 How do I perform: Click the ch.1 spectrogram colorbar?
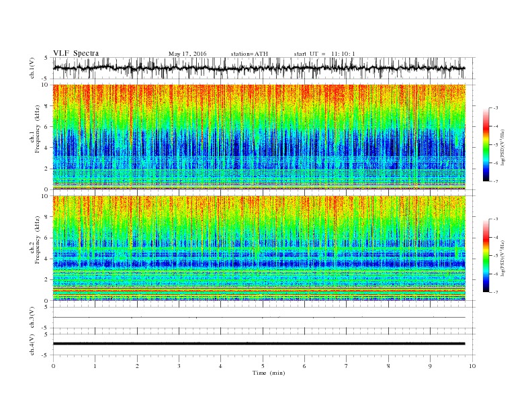[x=486, y=144]
